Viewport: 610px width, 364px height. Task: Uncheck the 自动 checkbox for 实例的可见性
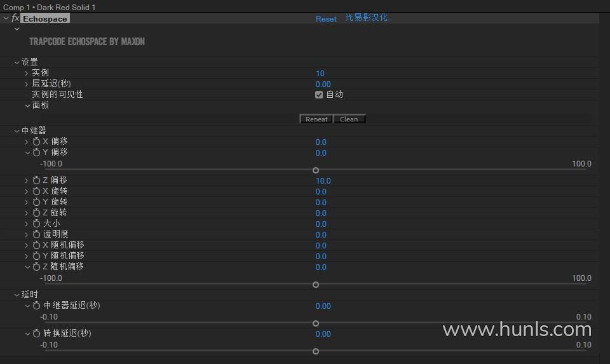pyautogui.click(x=319, y=95)
